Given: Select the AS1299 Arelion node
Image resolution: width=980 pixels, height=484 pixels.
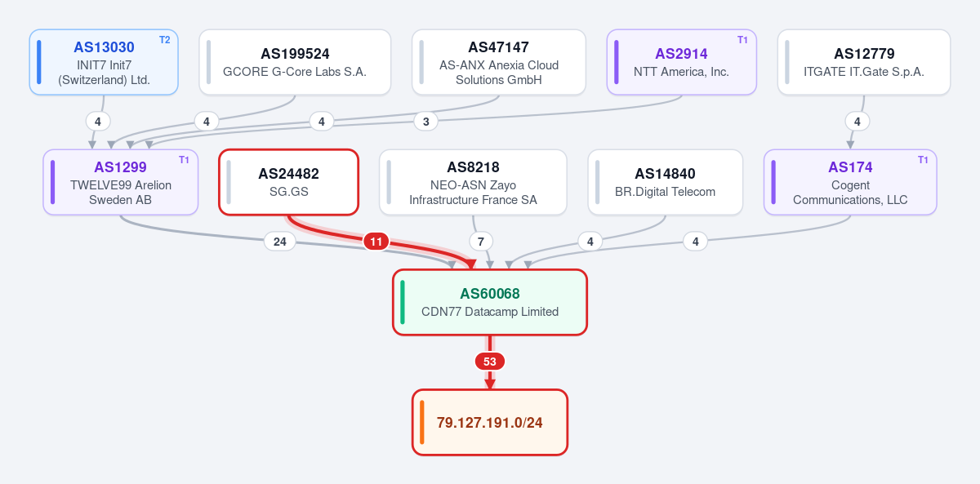Looking at the screenshot, I should tap(121, 182).
